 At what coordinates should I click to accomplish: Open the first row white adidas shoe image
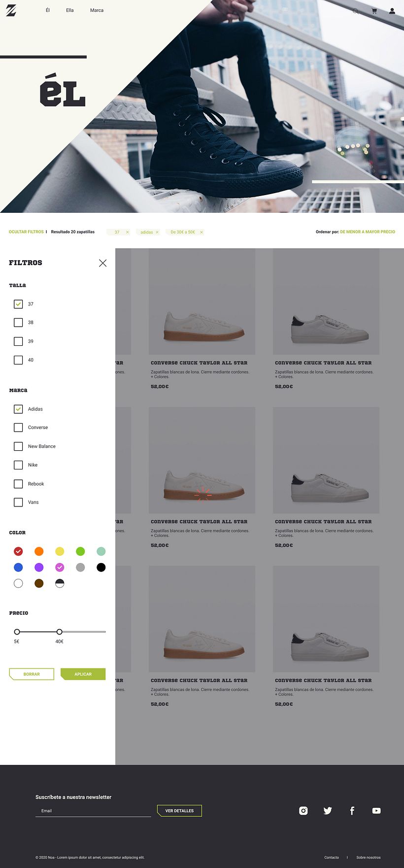(326, 301)
